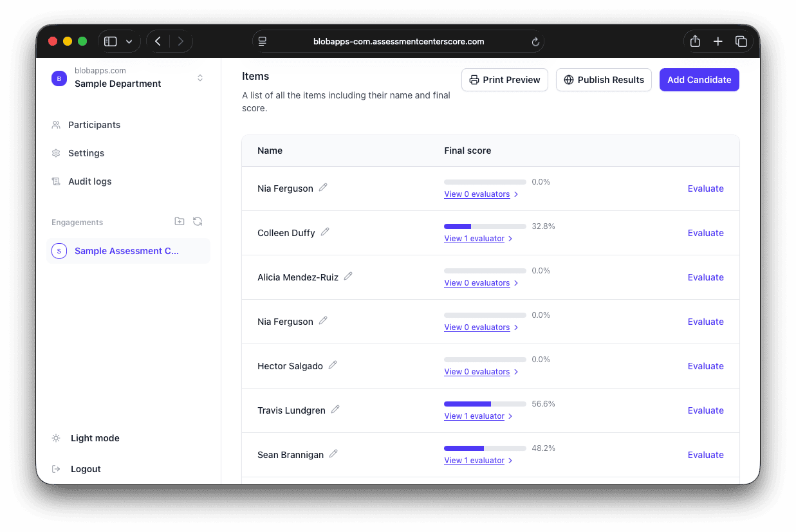This screenshot has width=796, height=532.
Task: Focus the browser address bar URL
Action: [x=398, y=41]
